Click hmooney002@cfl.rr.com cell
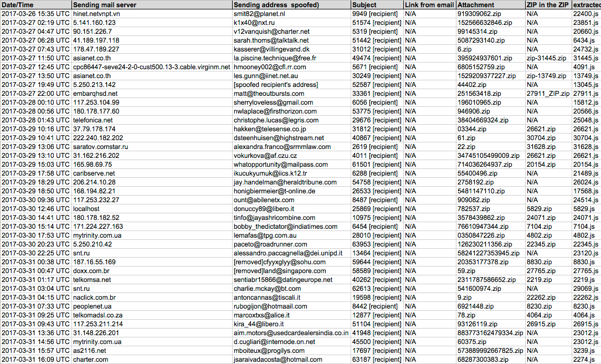601x364 pixels. (x=291, y=66)
